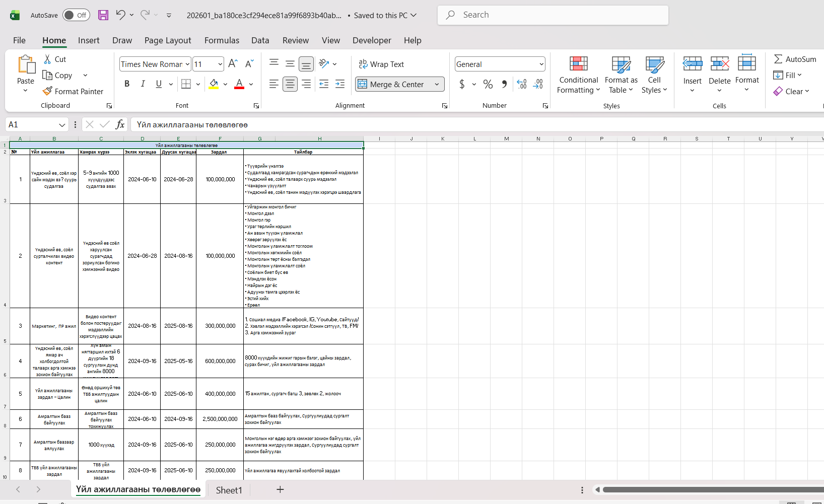824x504 pixels.
Task: Toggle Wrap Text for the cell
Action: (x=381, y=64)
